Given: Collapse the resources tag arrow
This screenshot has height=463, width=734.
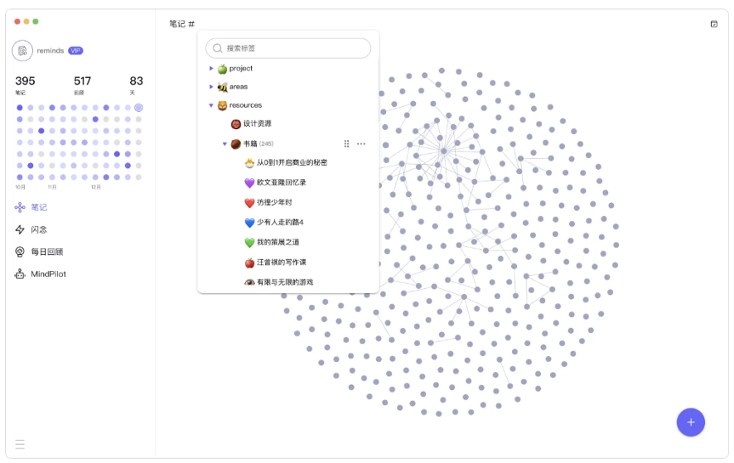Looking at the screenshot, I should pos(211,105).
